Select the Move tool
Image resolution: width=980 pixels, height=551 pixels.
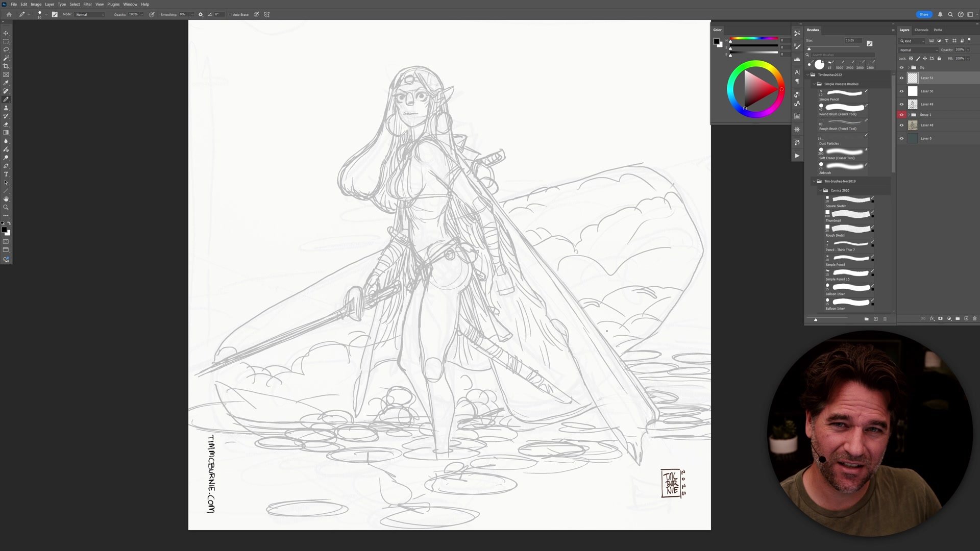click(x=6, y=33)
